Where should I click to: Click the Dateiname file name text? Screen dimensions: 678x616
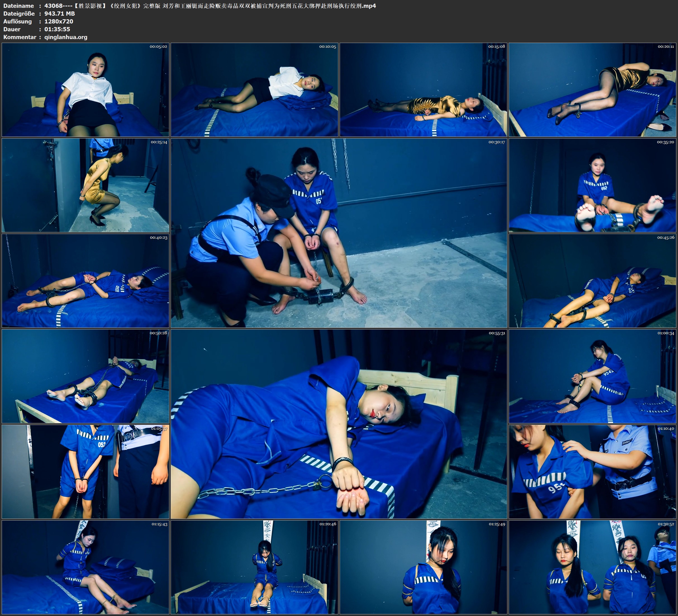(x=210, y=6)
